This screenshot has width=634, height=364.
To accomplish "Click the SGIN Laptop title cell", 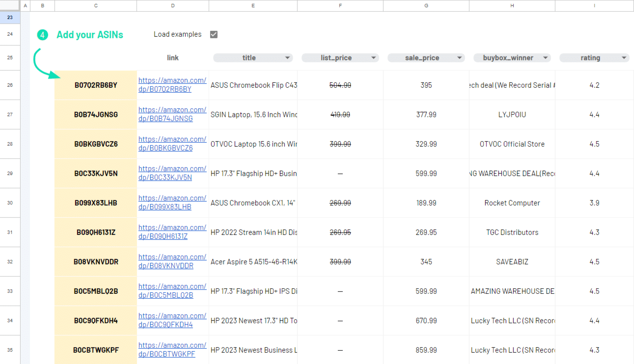I will coord(253,115).
